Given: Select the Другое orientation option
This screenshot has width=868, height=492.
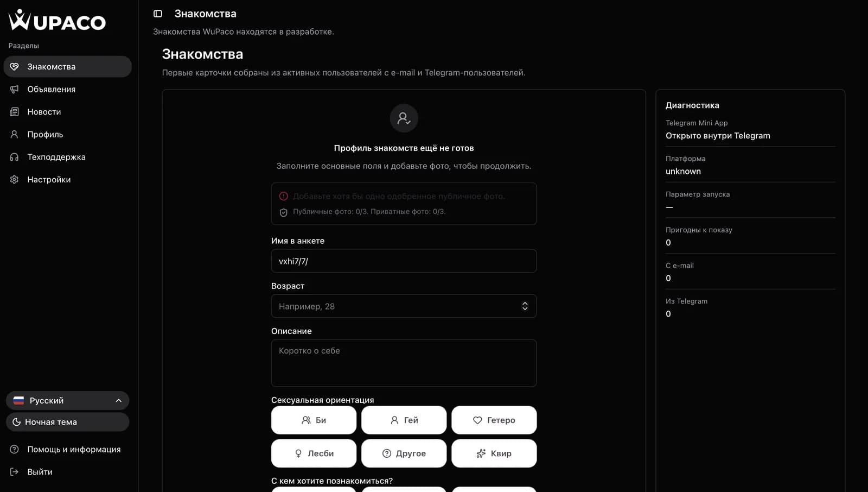Looking at the screenshot, I should click(404, 453).
